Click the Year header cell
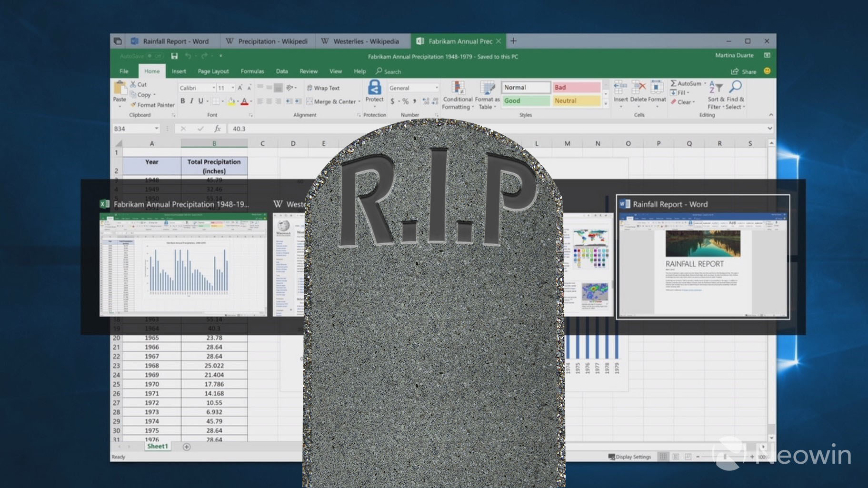Screen dimensions: 868x488 point(152,166)
